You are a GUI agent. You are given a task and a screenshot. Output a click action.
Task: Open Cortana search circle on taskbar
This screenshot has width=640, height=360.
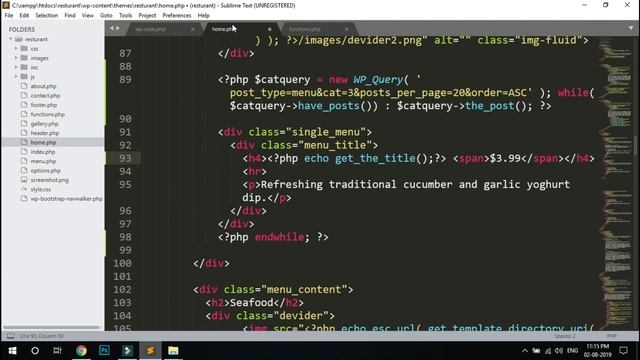pos(35,351)
